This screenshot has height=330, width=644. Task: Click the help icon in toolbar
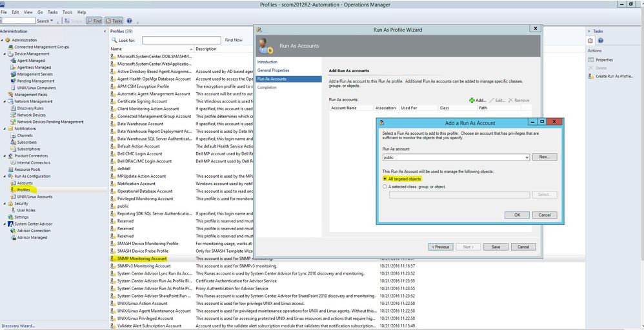click(129, 21)
